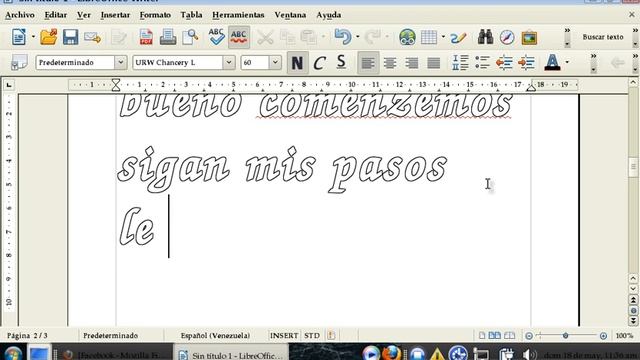The image size is (640, 360).
Task: Align text to the right
Action: [411, 62]
